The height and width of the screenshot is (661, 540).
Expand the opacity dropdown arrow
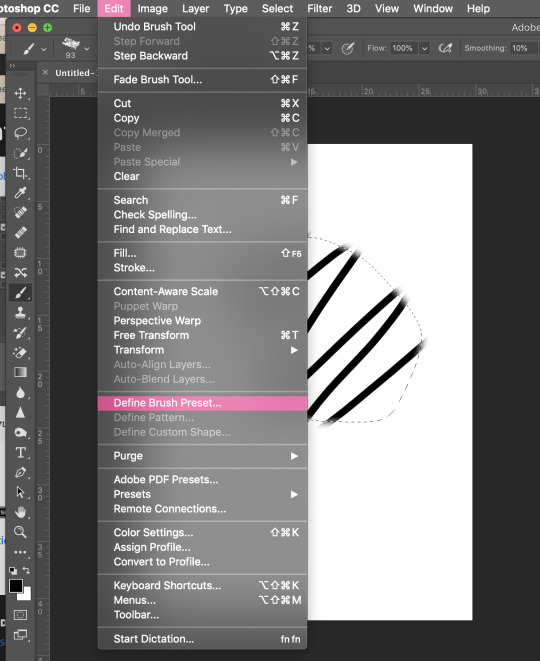pyautogui.click(x=327, y=48)
